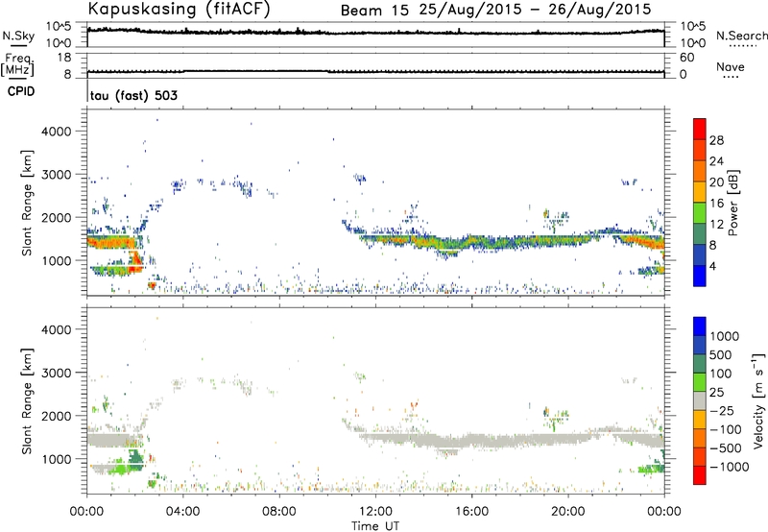Click the 12:00 time tick label

(x=375, y=512)
